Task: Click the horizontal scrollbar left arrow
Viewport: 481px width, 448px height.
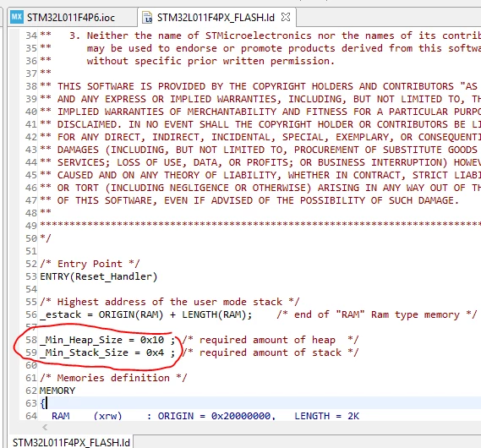Action: tap(45, 427)
